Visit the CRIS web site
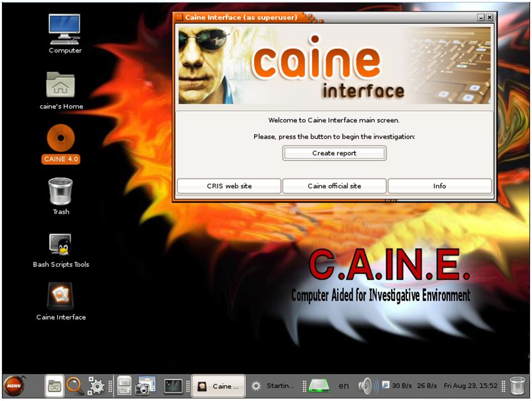The width and height of the screenshot is (532, 401). click(x=229, y=186)
